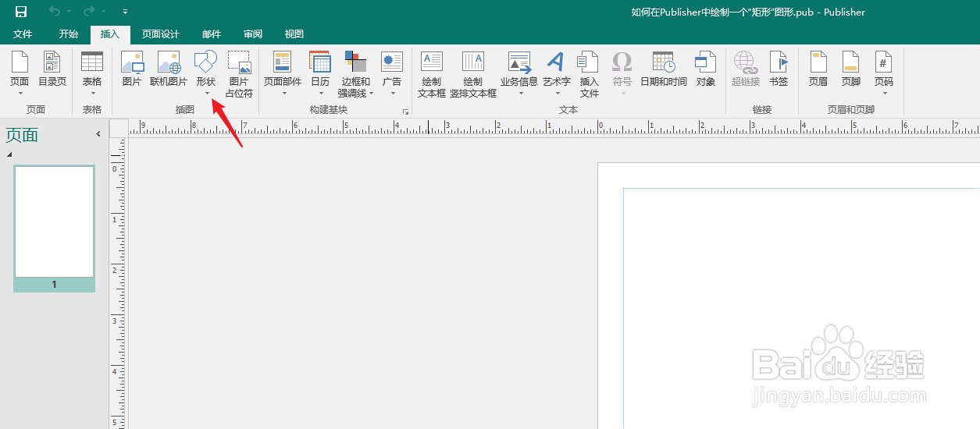
Task: Switch to the 页面设计 tab
Action: (161, 34)
